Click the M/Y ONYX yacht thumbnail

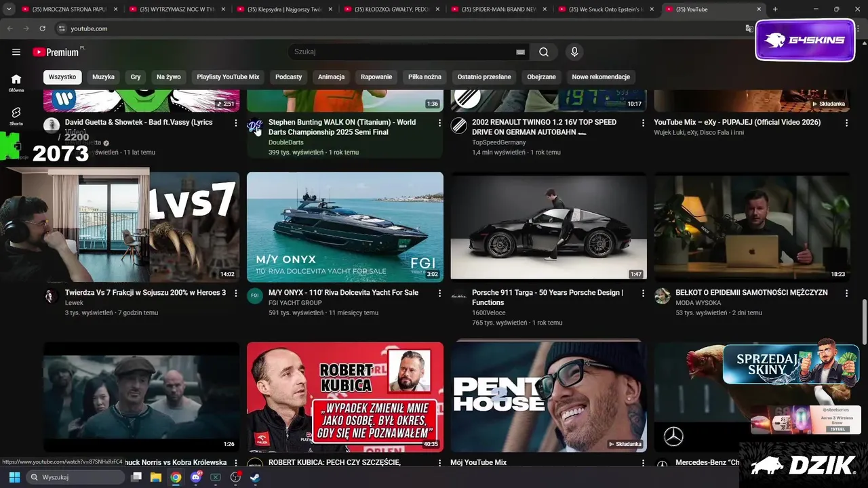[345, 226]
